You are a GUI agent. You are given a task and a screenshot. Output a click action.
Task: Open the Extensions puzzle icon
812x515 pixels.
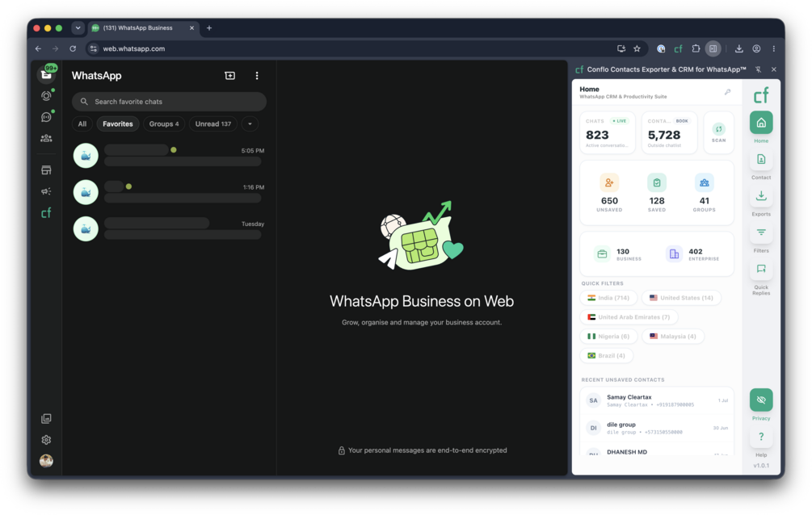696,48
